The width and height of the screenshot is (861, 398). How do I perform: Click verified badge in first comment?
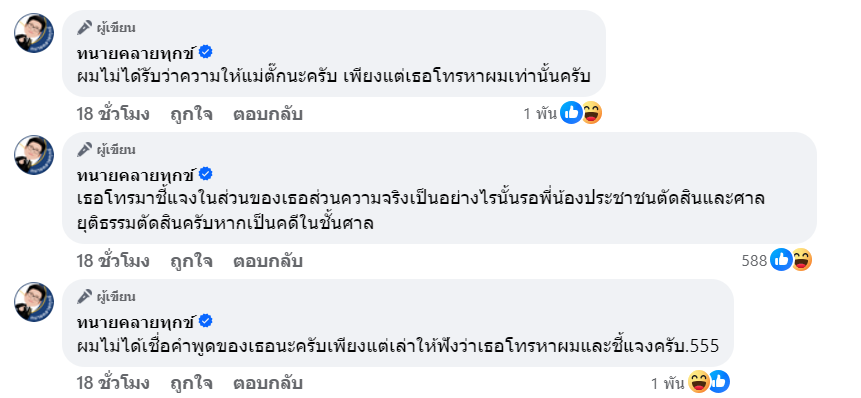pos(205,52)
